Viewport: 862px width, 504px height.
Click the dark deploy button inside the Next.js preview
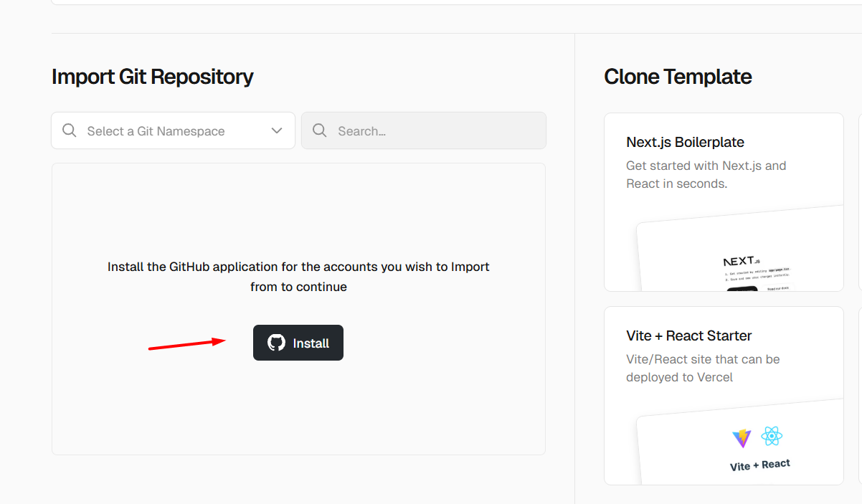[742, 289]
